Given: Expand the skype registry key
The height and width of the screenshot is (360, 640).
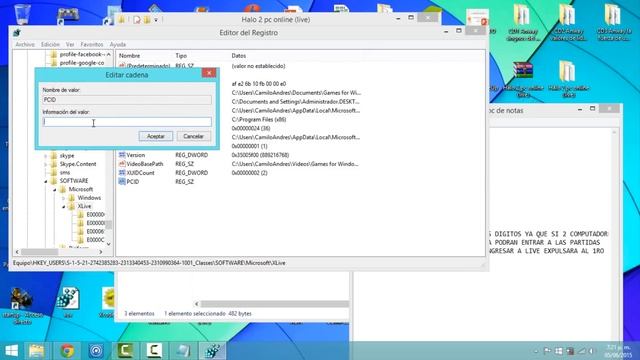Looking at the screenshot, I should (x=46, y=156).
